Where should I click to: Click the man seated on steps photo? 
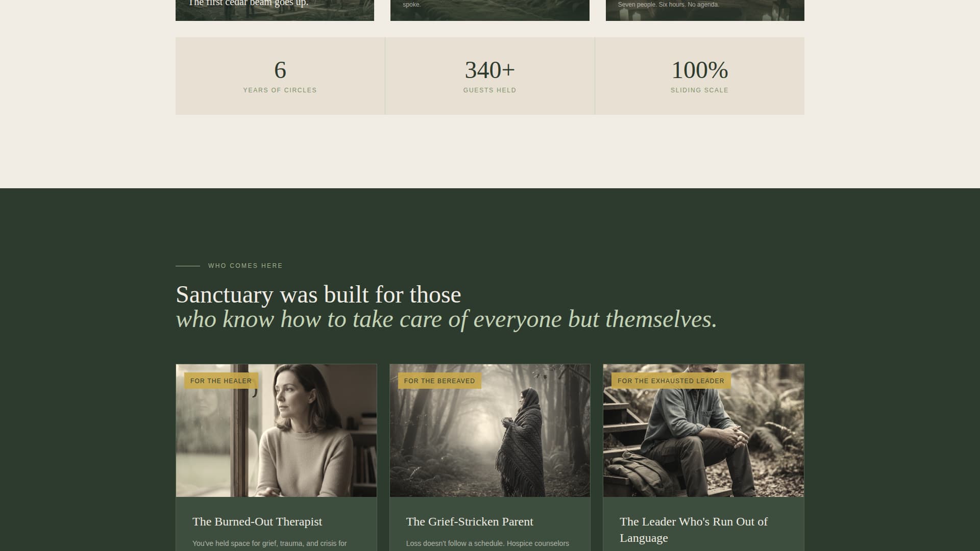pos(703,430)
